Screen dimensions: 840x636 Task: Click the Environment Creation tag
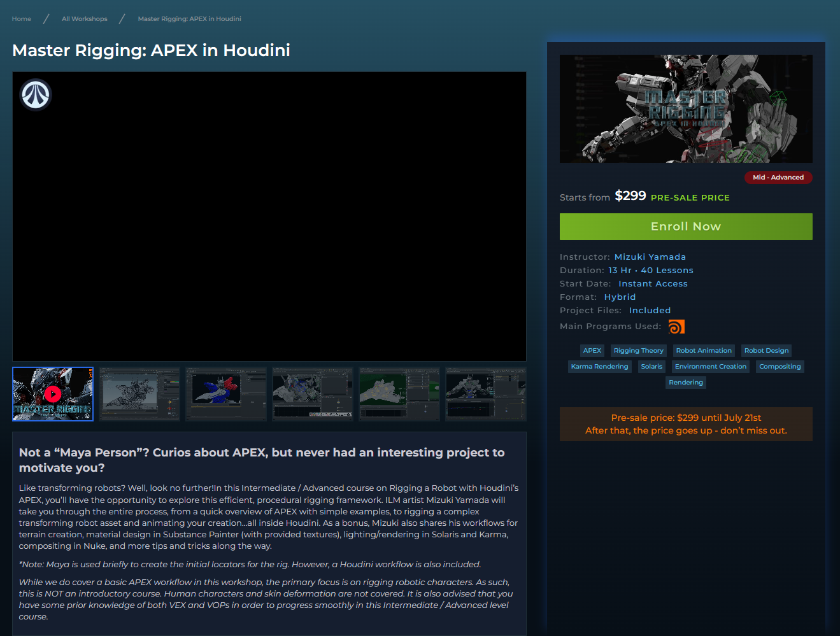[711, 367]
